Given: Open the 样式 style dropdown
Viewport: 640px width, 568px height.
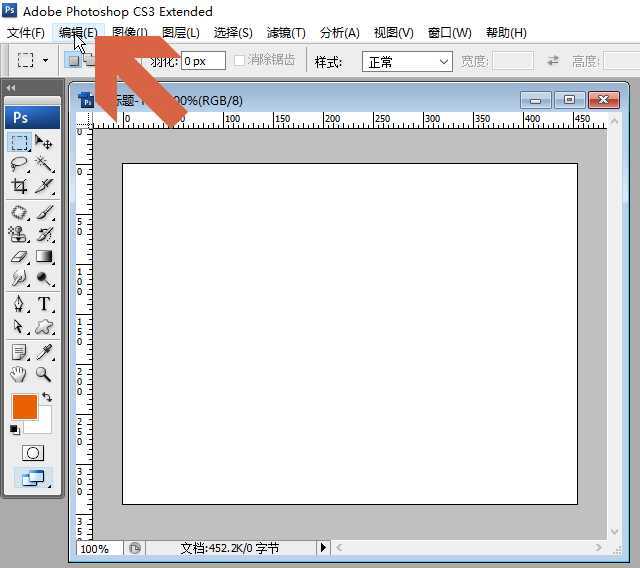Looking at the screenshot, I should [407, 62].
